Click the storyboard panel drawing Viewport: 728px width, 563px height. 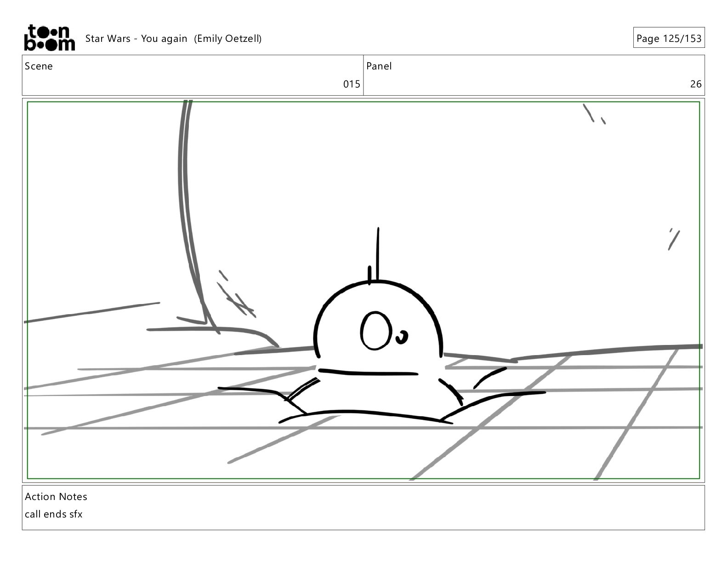pyautogui.click(x=364, y=290)
